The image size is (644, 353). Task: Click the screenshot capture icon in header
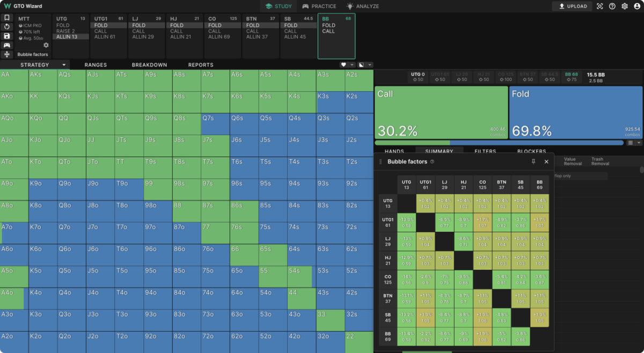coord(600,6)
